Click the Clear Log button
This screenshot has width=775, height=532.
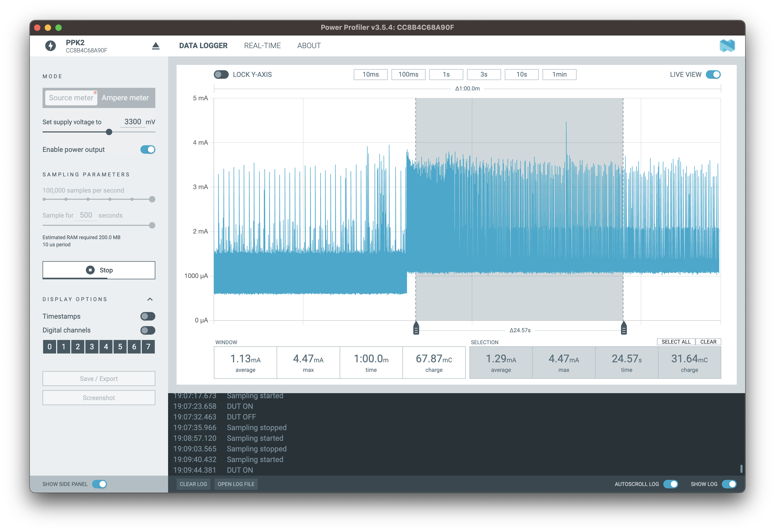(193, 484)
